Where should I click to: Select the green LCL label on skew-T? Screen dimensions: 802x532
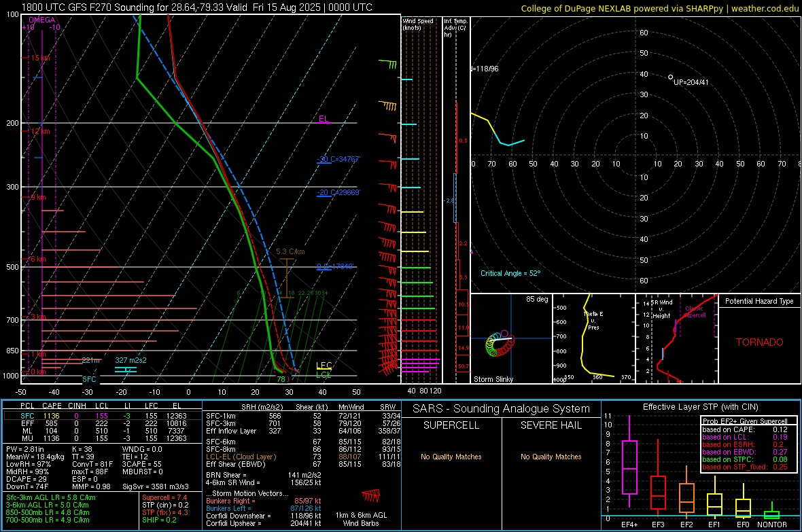tap(324, 374)
